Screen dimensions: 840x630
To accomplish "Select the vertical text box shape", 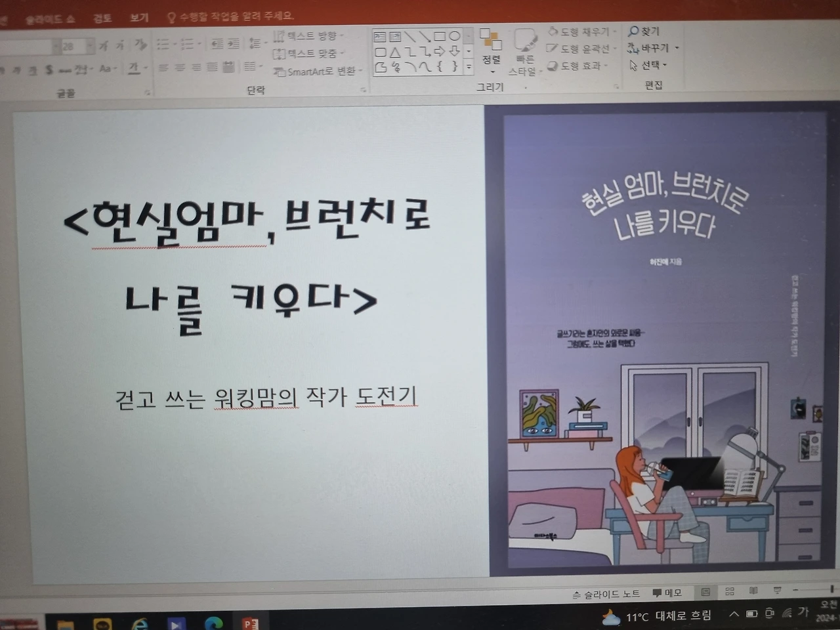I will coord(395,37).
